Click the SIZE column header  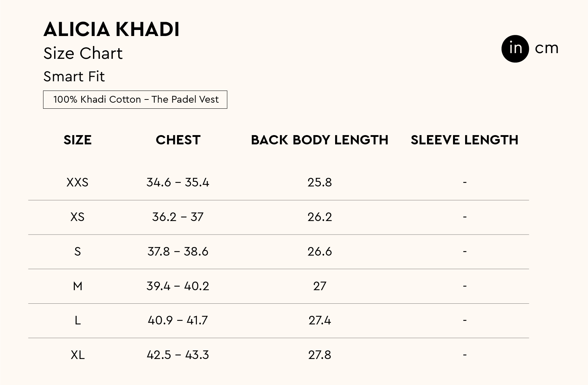[x=78, y=140]
